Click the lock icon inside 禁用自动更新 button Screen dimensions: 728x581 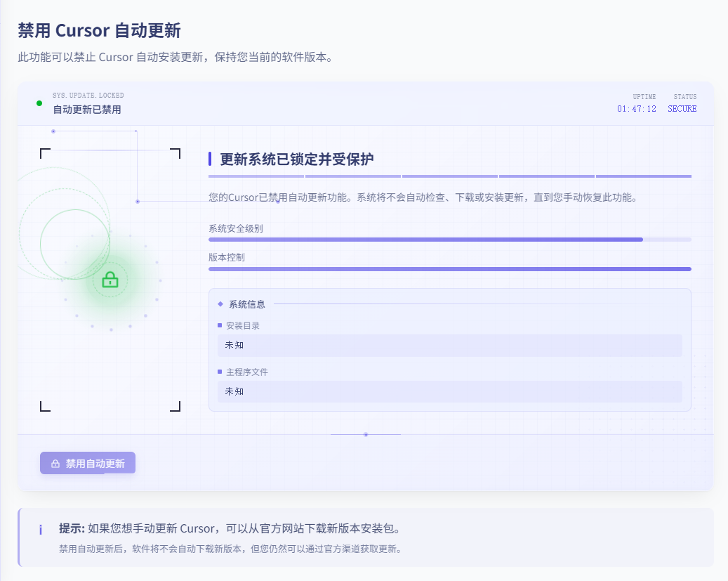pos(55,464)
